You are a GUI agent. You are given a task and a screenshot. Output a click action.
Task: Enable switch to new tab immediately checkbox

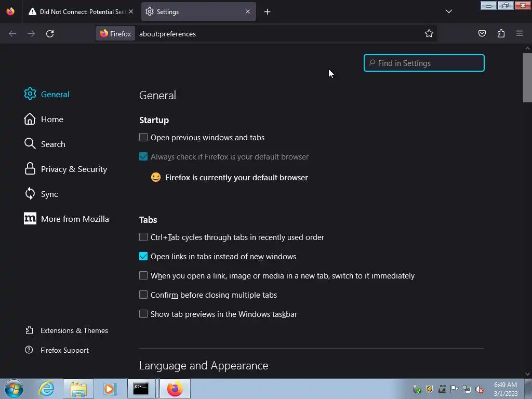pos(143,275)
